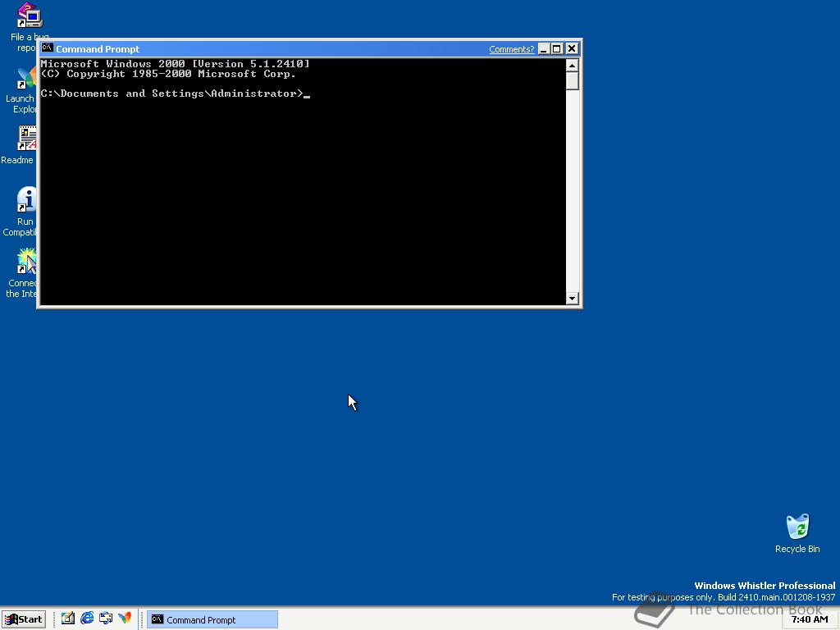Click the Start button

coord(23,619)
